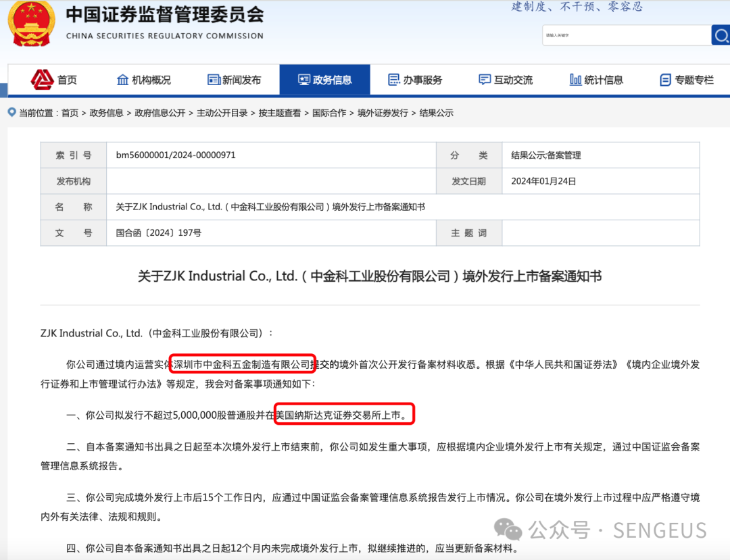Click the monitor icon beside 政务信息

[x=304, y=80]
